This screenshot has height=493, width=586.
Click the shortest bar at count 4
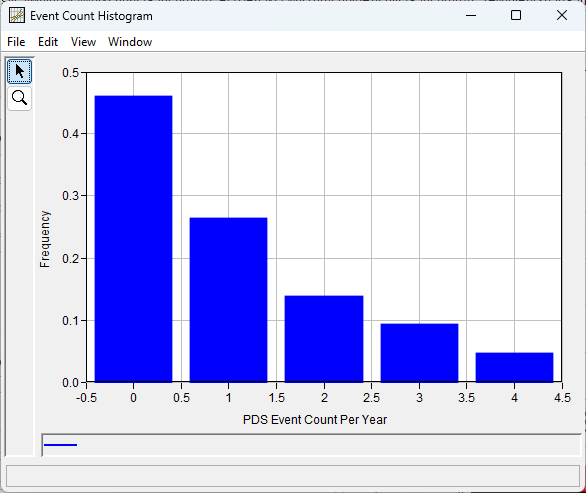pos(514,367)
